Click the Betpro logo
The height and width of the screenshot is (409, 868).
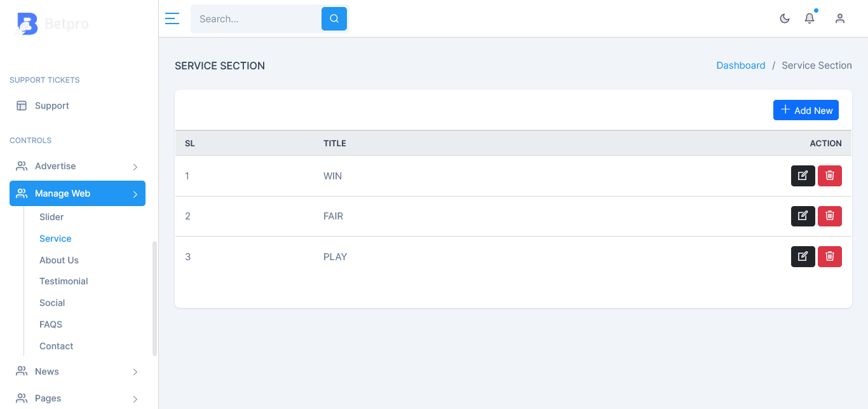[52, 24]
